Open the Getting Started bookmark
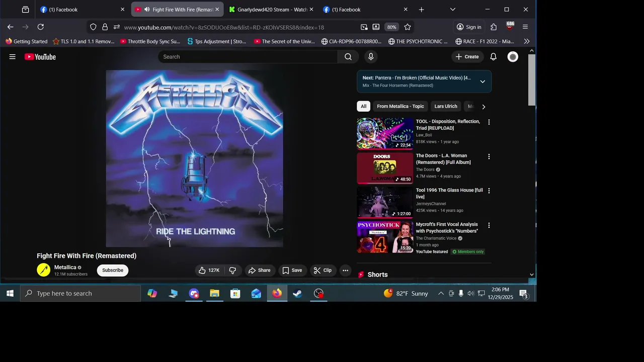This screenshot has width=644, height=362. pyautogui.click(x=26, y=41)
